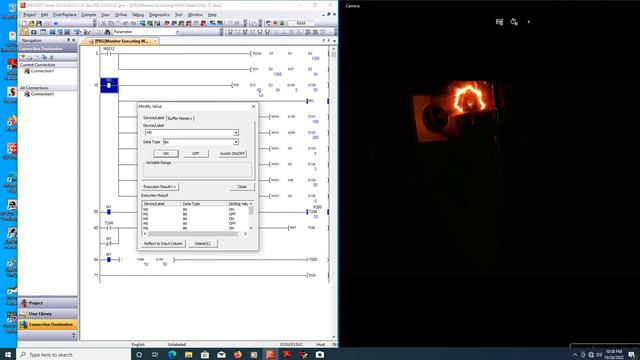Screen dimensions: 640x360
Task: Open the Debug menu
Action: [x=138, y=15]
